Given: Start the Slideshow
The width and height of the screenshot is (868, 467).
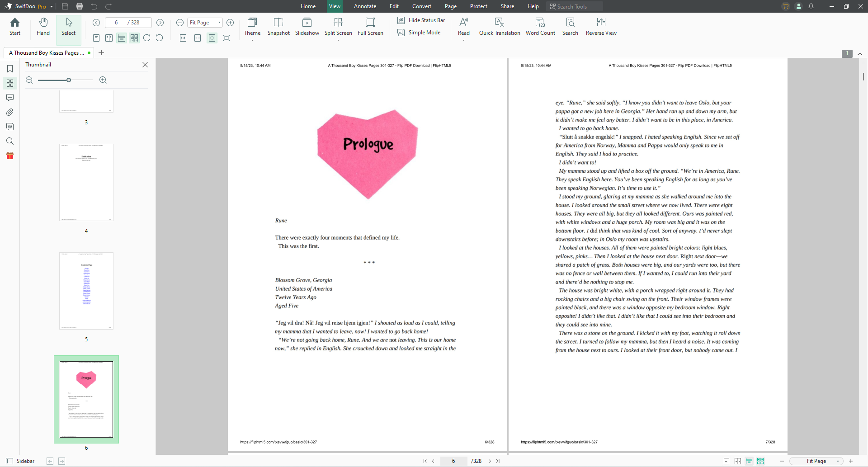Looking at the screenshot, I should pyautogui.click(x=307, y=27).
